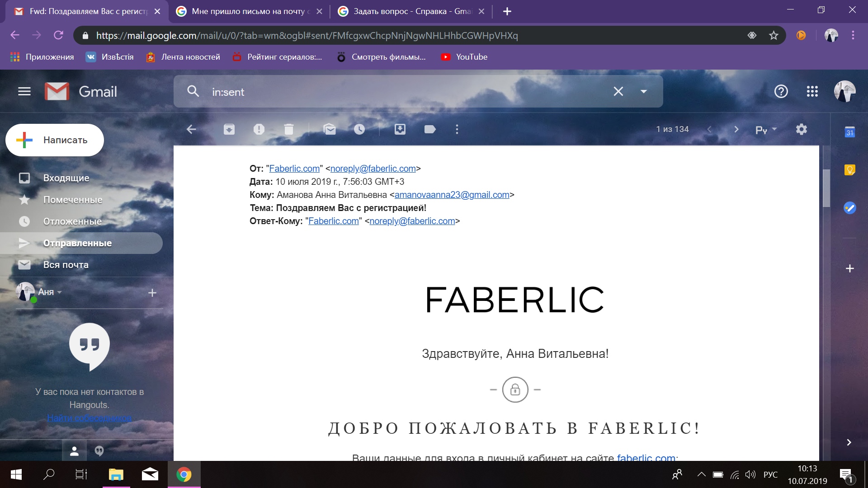
Task: Reload the page
Action: 58,35
